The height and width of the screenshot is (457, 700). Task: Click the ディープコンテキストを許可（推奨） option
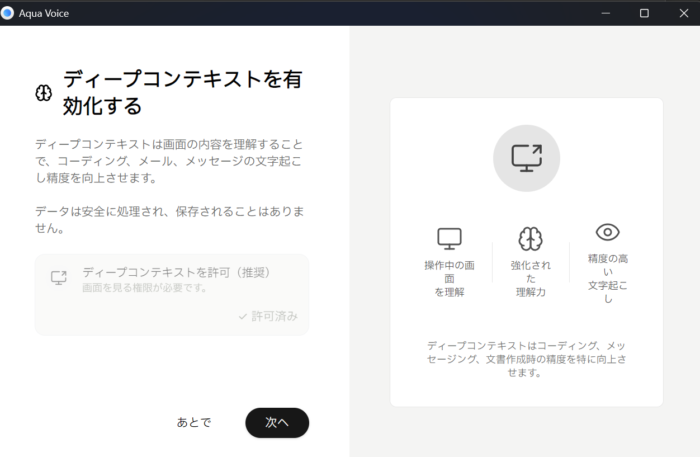coord(172,295)
